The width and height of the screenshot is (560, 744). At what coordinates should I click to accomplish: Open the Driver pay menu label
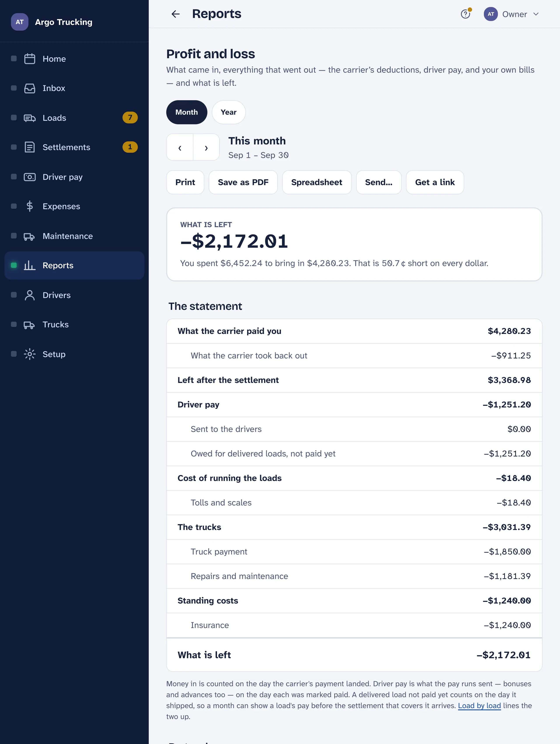pyautogui.click(x=63, y=177)
